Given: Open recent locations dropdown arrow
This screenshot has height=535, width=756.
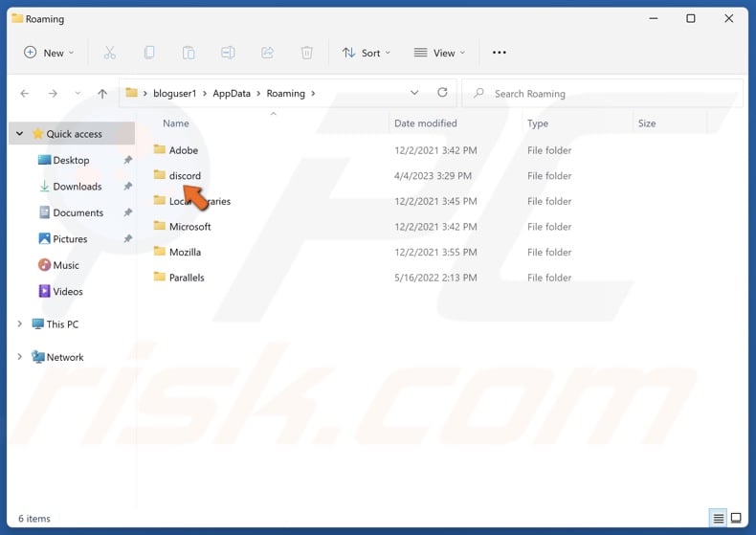Looking at the screenshot, I should pos(78,94).
